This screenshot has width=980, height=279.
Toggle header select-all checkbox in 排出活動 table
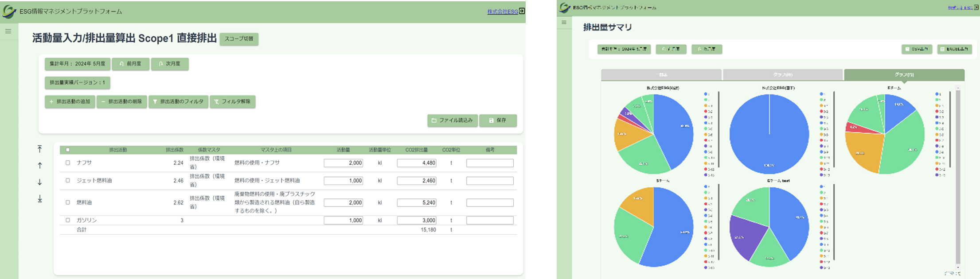(x=68, y=150)
